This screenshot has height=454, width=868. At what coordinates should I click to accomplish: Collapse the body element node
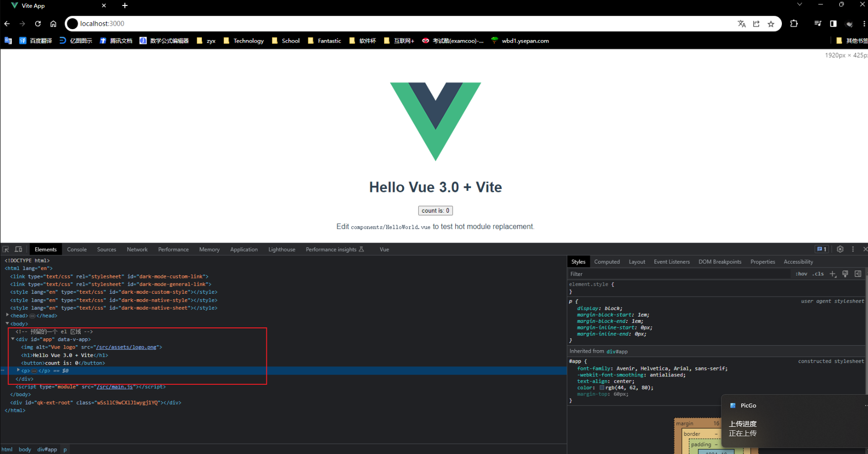[x=7, y=323]
